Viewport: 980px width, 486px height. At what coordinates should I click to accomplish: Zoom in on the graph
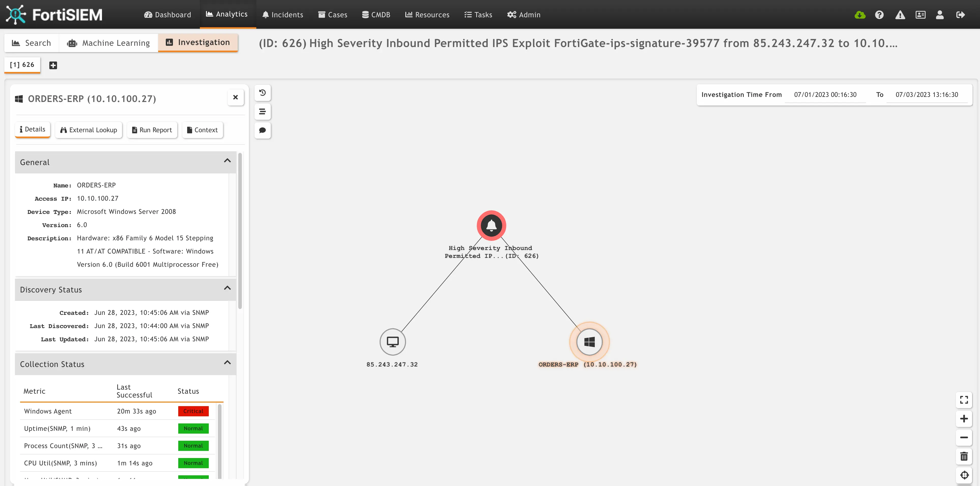[964, 419]
